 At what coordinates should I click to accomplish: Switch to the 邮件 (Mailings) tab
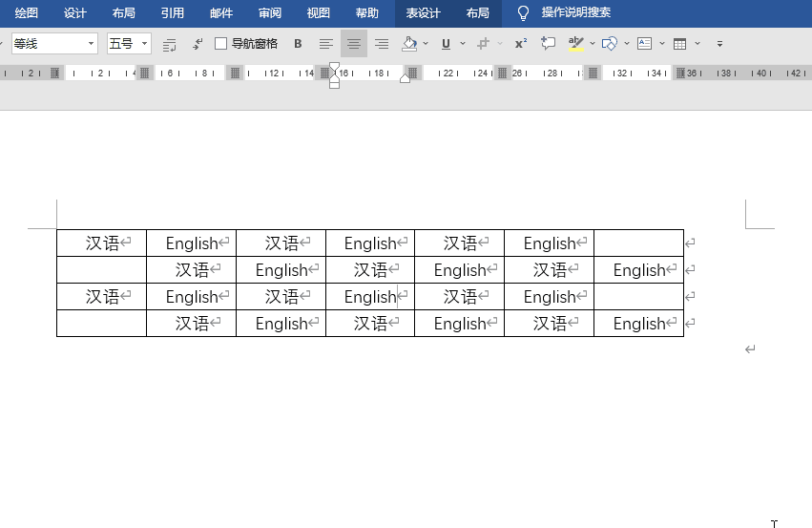tap(221, 13)
